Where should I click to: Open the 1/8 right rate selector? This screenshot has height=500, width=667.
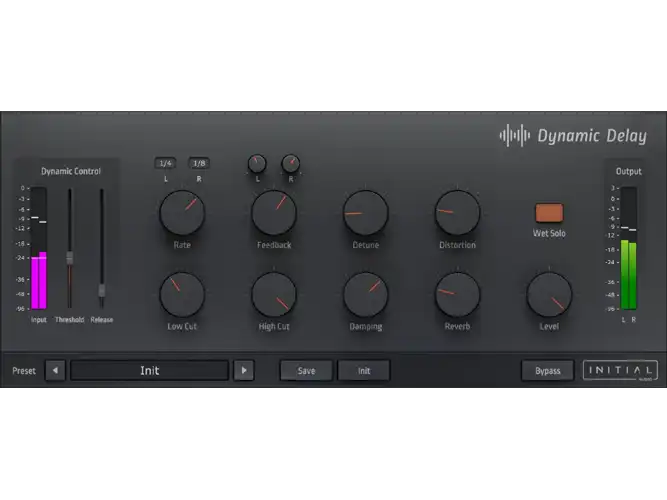click(199, 163)
